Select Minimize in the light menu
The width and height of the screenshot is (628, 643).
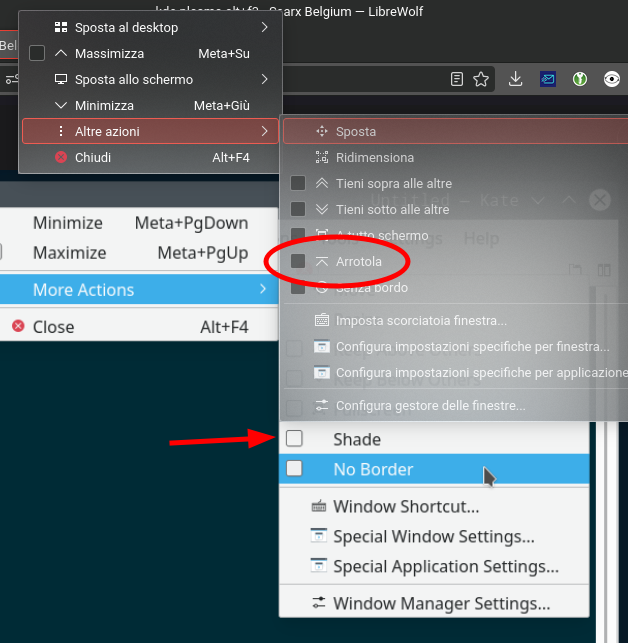pos(139,223)
